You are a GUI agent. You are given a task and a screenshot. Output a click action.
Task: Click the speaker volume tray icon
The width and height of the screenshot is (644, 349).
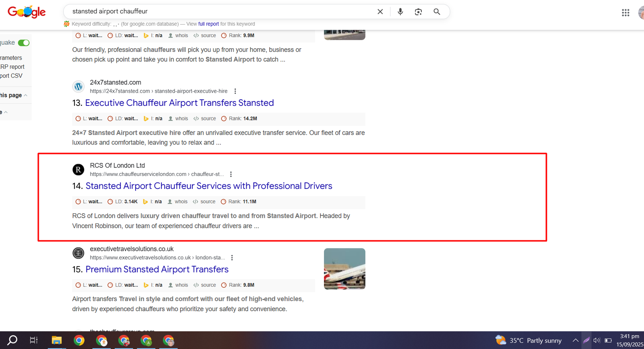[597, 341]
